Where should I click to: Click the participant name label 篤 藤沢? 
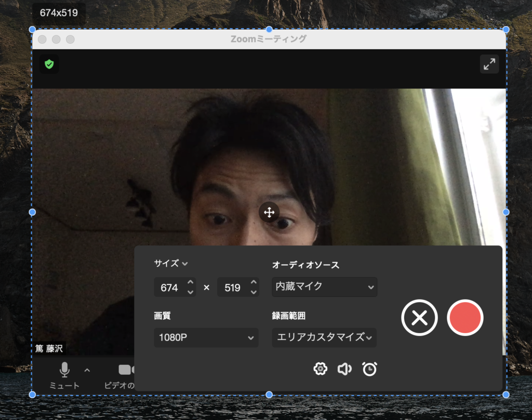49,349
